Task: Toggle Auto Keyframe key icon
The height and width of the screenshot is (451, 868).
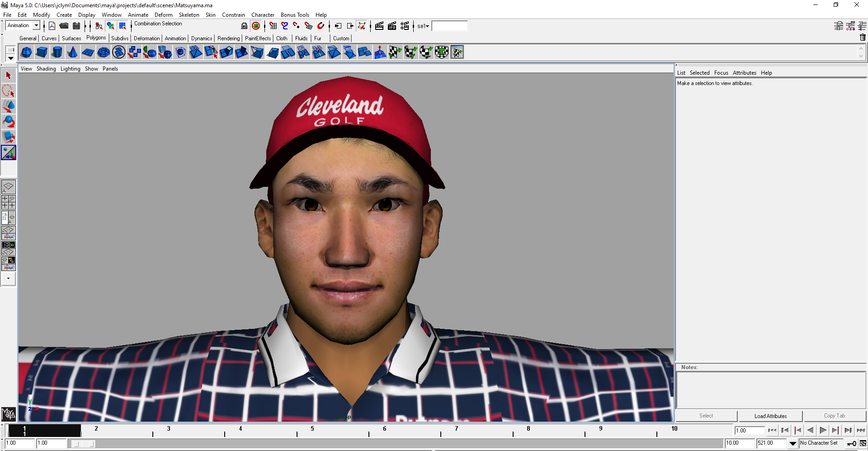Action: [852, 443]
